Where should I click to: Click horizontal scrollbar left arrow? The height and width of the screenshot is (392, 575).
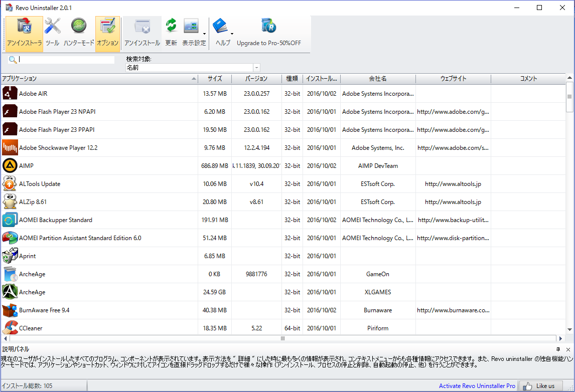coord(5,338)
